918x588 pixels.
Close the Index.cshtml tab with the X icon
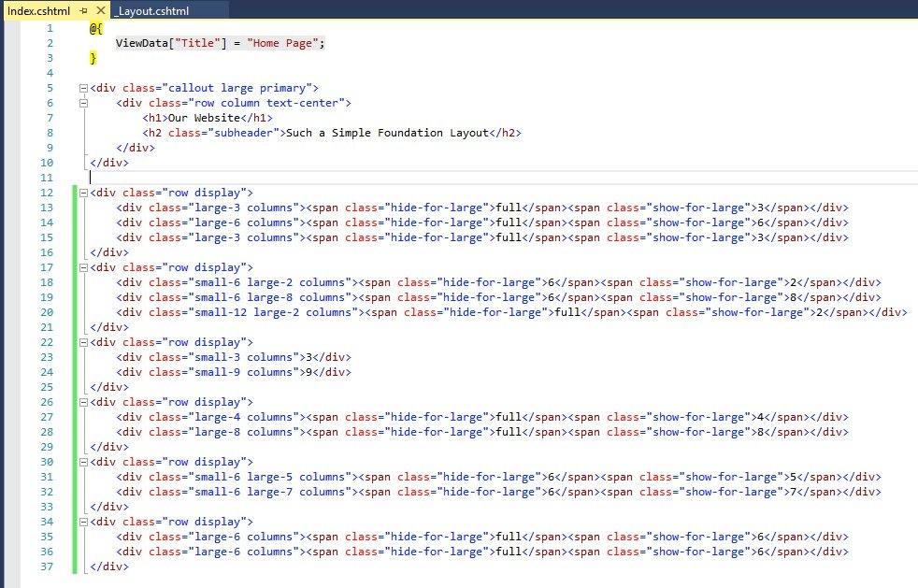102,9
